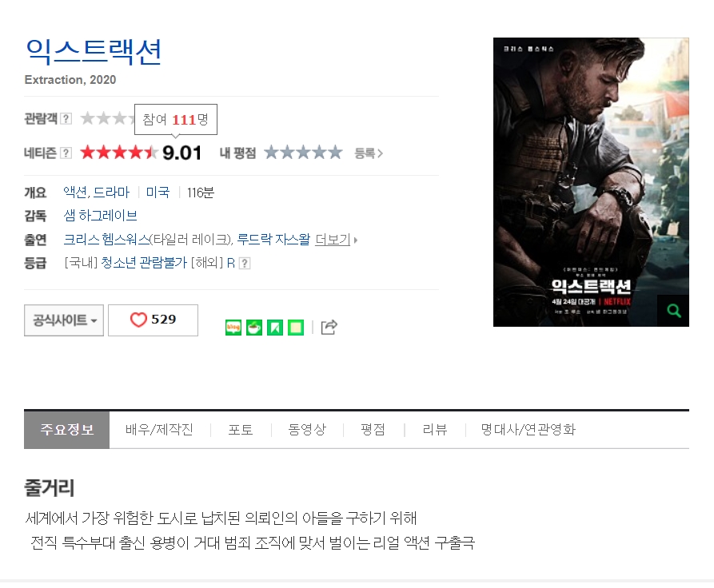This screenshot has width=714, height=588.
Task: Click 등록 to register my rating
Action: [369, 153]
